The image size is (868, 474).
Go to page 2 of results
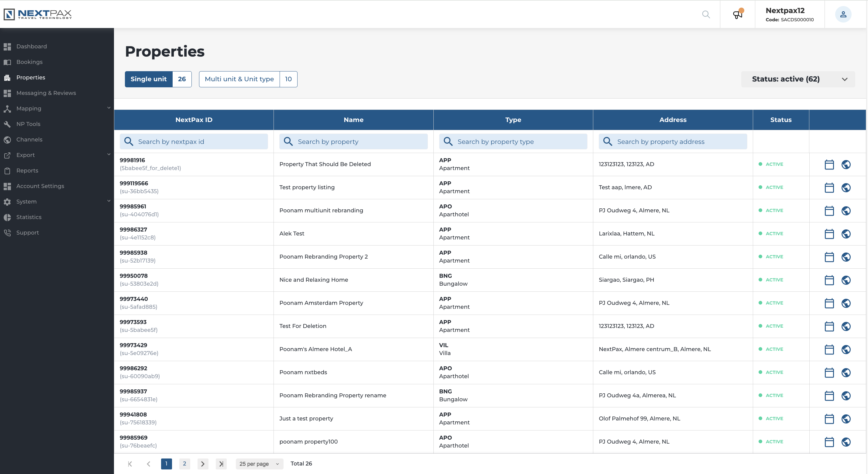tap(184, 464)
